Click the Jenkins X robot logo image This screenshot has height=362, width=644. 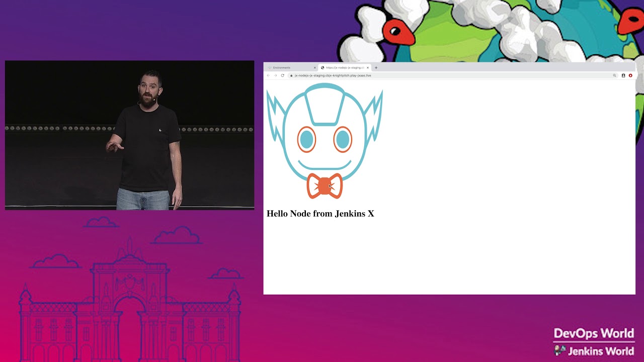click(x=325, y=141)
